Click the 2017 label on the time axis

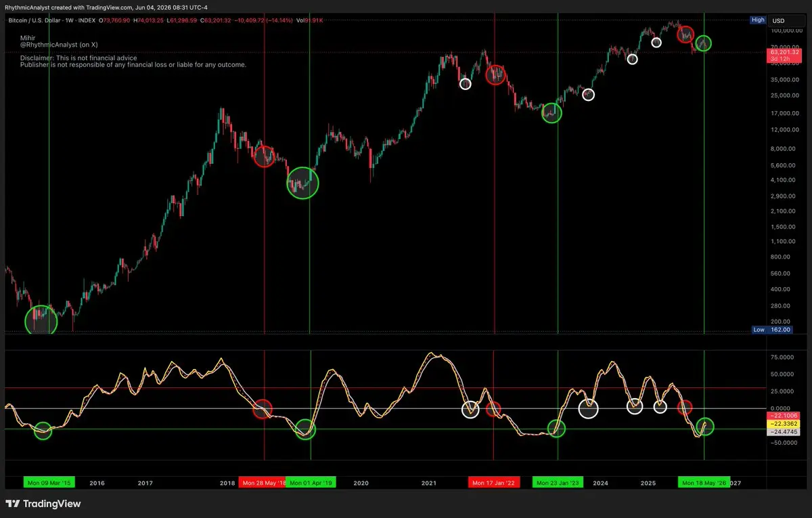pyautogui.click(x=145, y=483)
